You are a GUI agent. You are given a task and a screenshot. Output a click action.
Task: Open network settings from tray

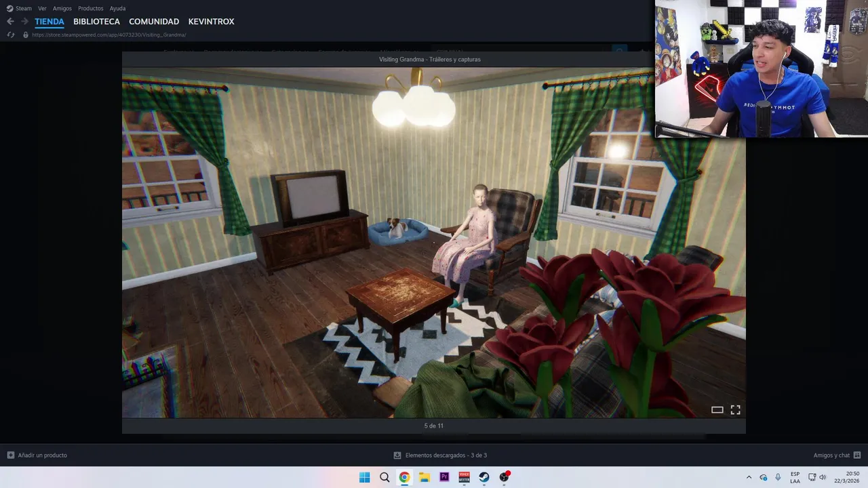[x=812, y=477]
